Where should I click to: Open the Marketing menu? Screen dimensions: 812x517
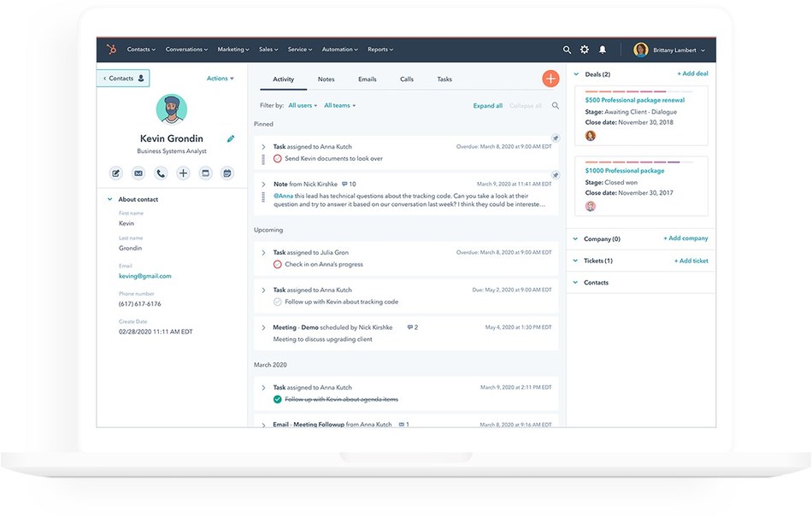(232, 50)
